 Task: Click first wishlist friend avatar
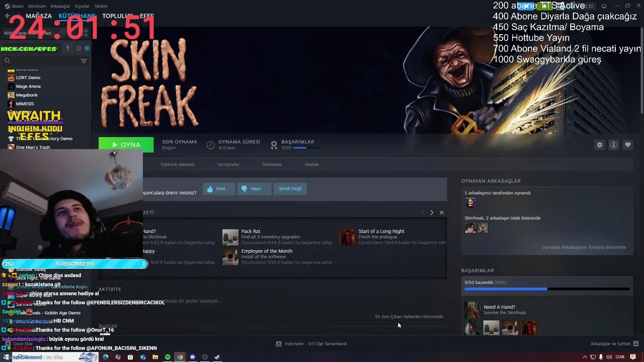pyautogui.click(x=470, y=228)
